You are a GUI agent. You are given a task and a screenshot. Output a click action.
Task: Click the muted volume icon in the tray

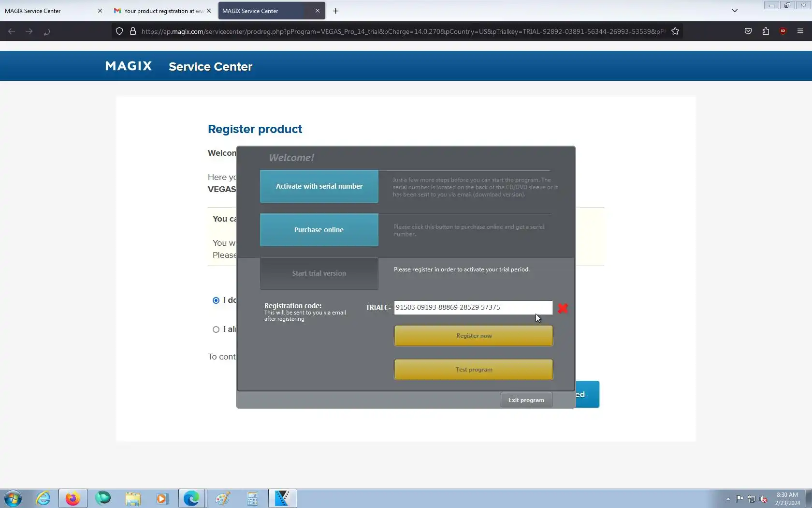point(763,499)
